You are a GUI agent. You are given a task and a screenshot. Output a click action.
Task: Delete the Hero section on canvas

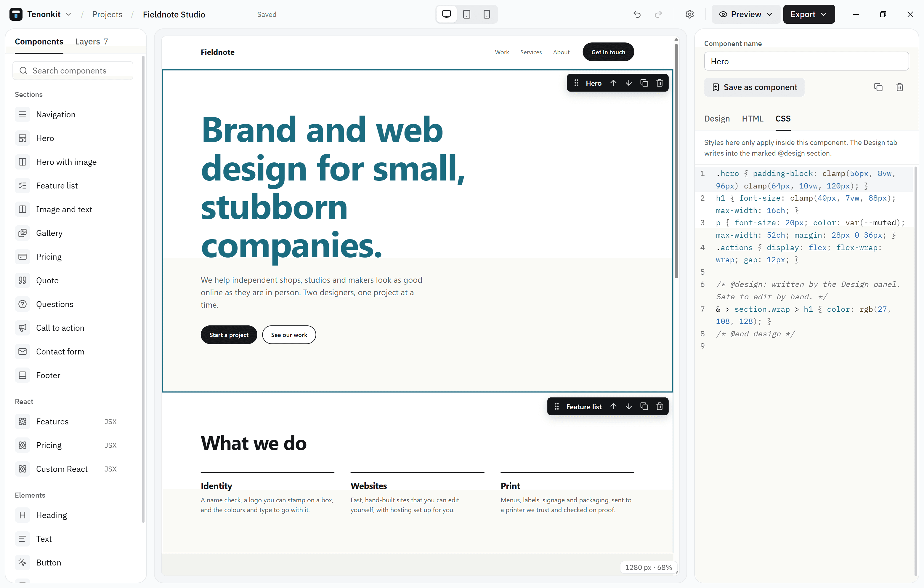660,83
